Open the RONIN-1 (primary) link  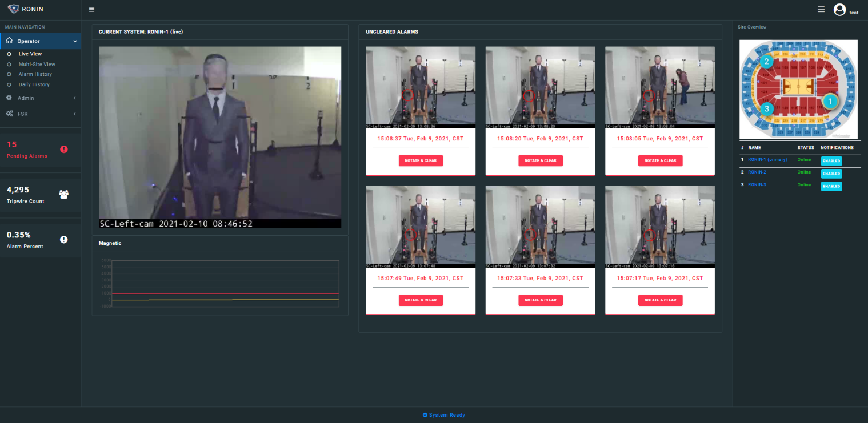767,159
